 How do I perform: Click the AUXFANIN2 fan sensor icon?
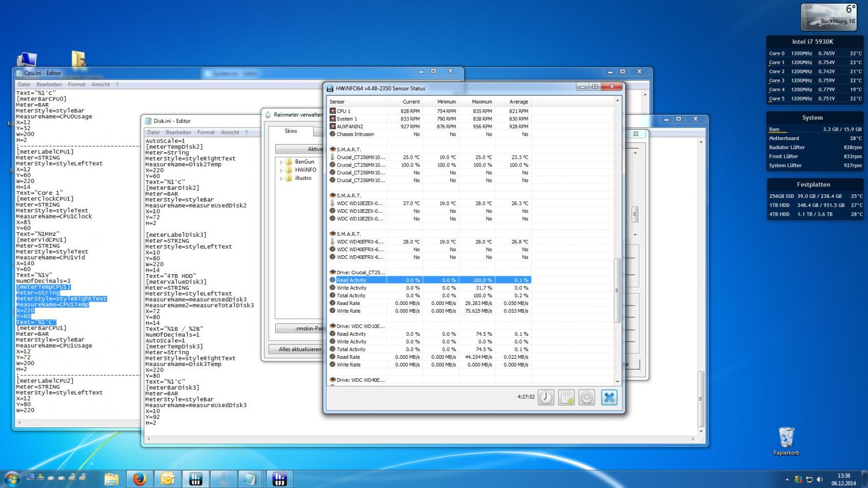click(x=332, y=126)
